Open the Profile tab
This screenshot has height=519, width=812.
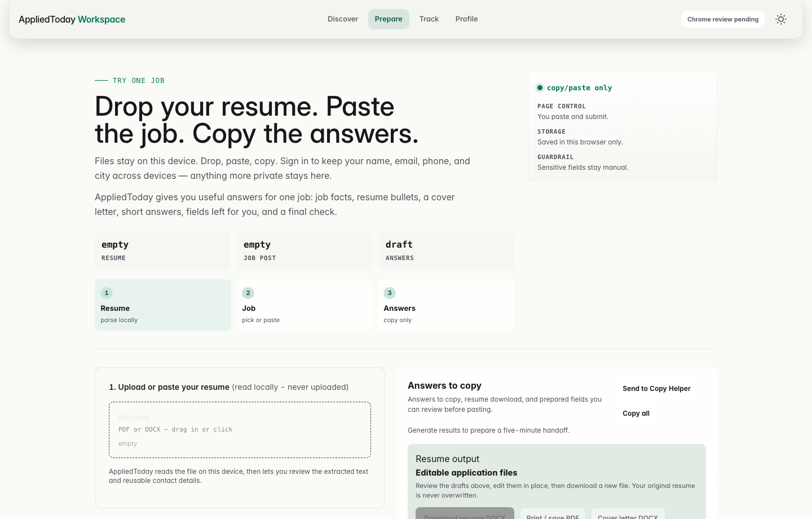point(466,19)
